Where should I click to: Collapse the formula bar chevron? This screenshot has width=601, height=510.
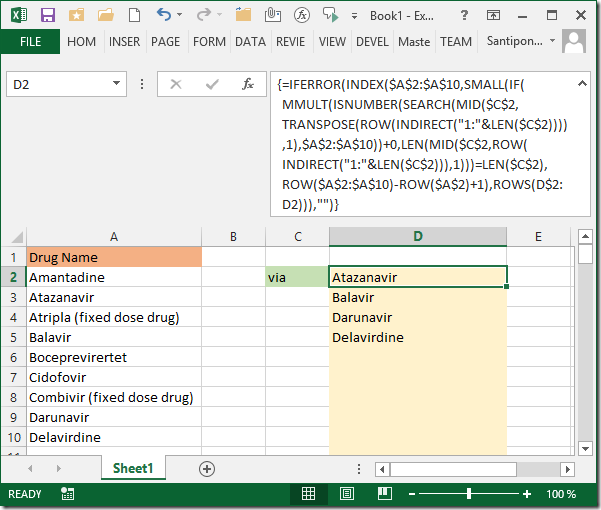coord(582,83)
